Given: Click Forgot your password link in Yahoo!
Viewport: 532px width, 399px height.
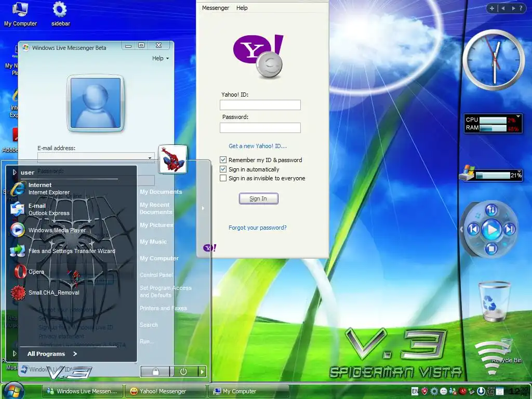Looking at the screenshot, I should pyautogui.click(x=258, y=228).
